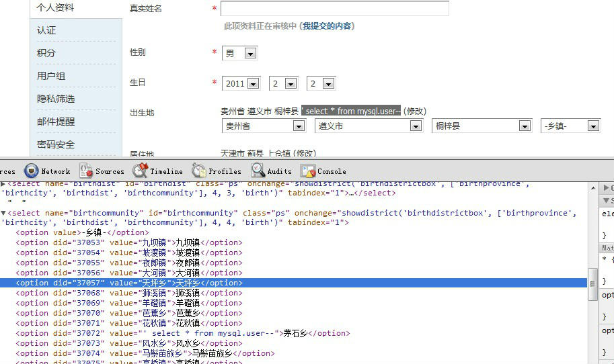Click into the 真实姓名 text field
614x364 pixels.
click(335, 9)
